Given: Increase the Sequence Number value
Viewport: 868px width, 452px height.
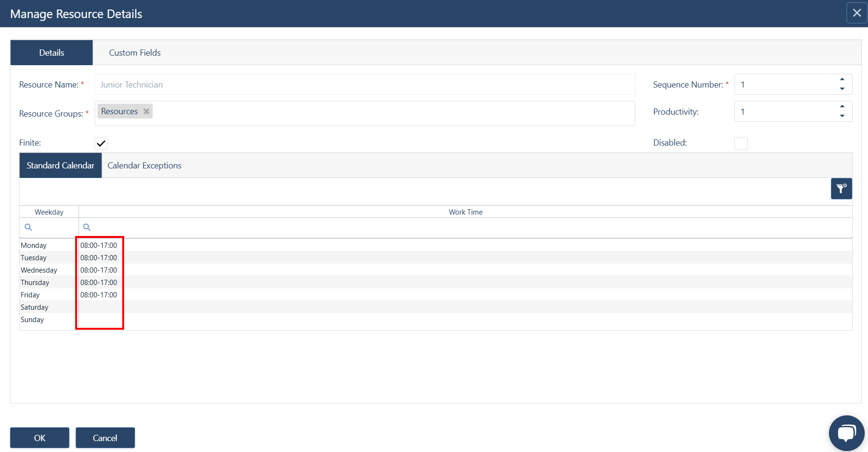Looking at the screenshot, I should [x=842, y=79].
